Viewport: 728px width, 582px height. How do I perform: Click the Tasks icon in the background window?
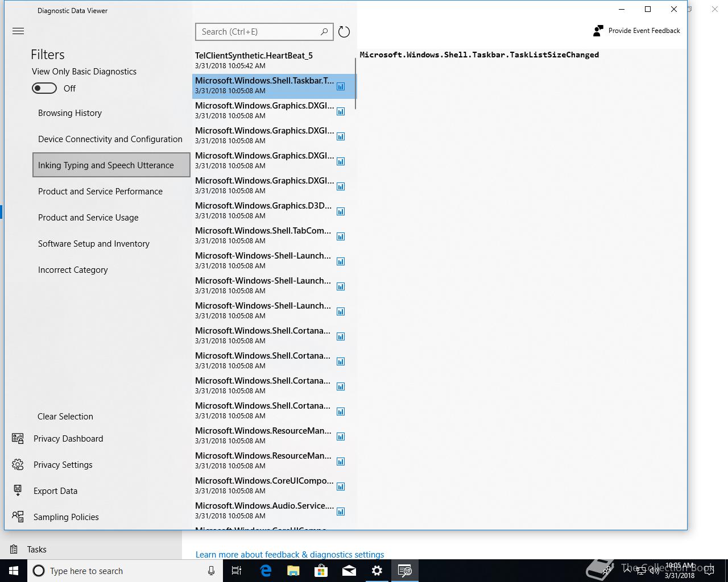(14, 549)
